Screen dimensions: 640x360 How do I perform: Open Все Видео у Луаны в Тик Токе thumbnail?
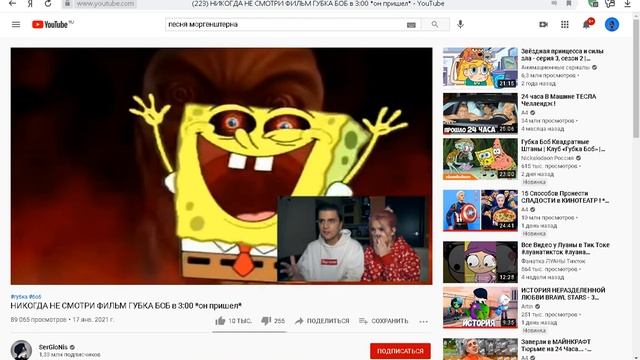[x=480, y=262]
